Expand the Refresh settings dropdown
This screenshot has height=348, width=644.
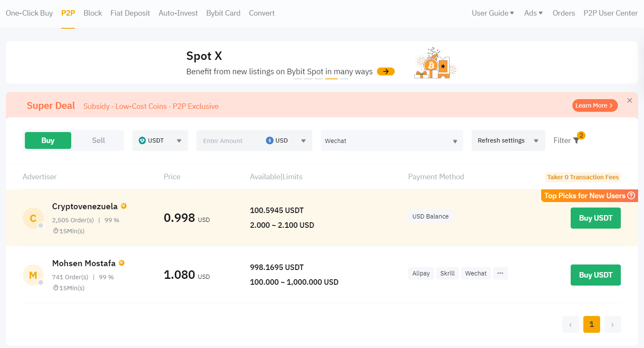508,140
